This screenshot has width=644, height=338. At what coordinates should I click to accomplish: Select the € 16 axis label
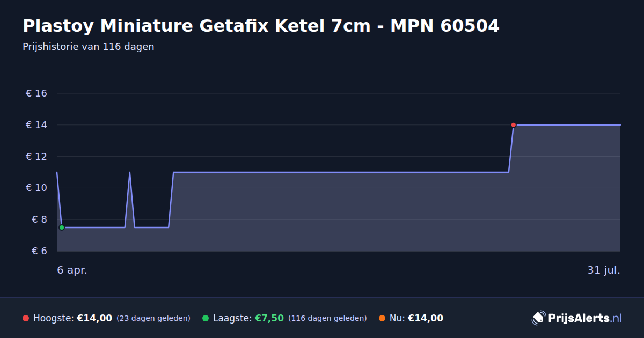coord(36,93)
